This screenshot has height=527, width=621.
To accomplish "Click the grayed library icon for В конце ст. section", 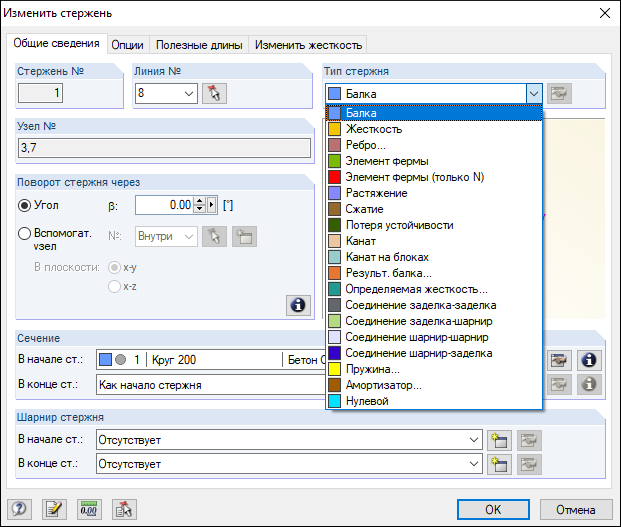I will 559,384.
